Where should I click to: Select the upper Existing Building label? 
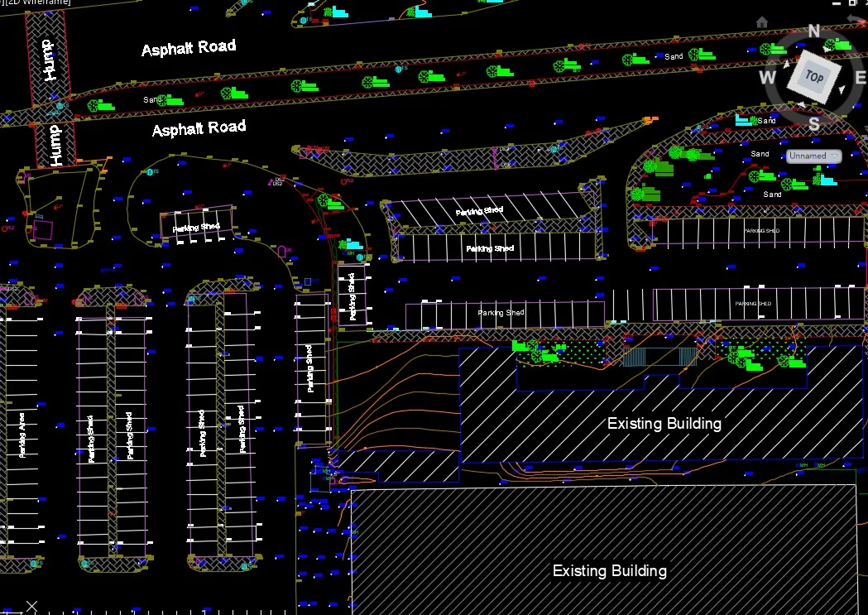tap(664, 424)
